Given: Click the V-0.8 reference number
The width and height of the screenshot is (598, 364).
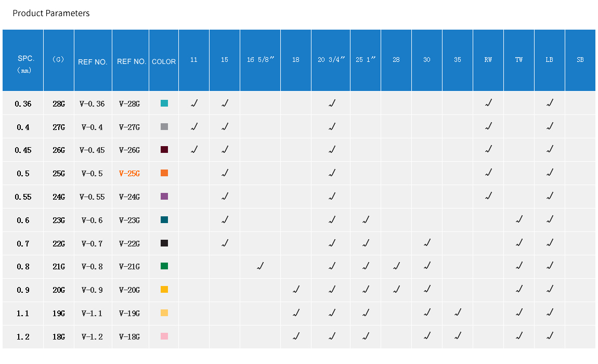Looking at the screenshot, I should (92, 266).
